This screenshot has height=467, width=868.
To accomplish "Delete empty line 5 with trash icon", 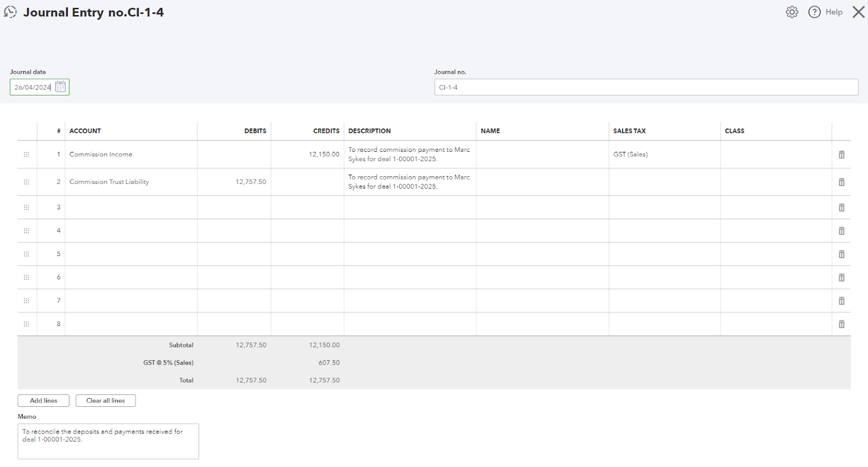I will [841, 254].
